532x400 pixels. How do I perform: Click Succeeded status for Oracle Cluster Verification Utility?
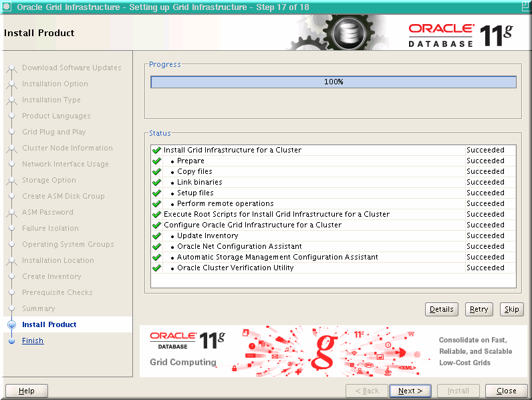[x=485, y=268]
